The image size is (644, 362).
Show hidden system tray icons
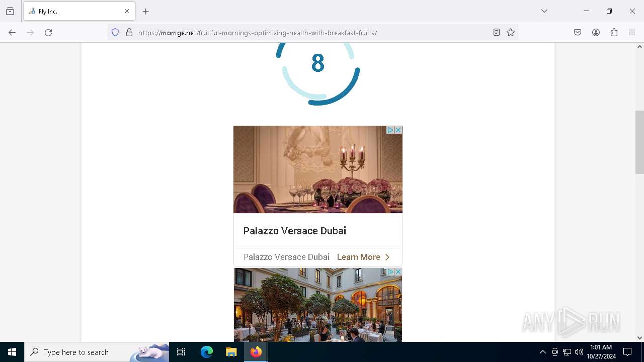point(542,352)
